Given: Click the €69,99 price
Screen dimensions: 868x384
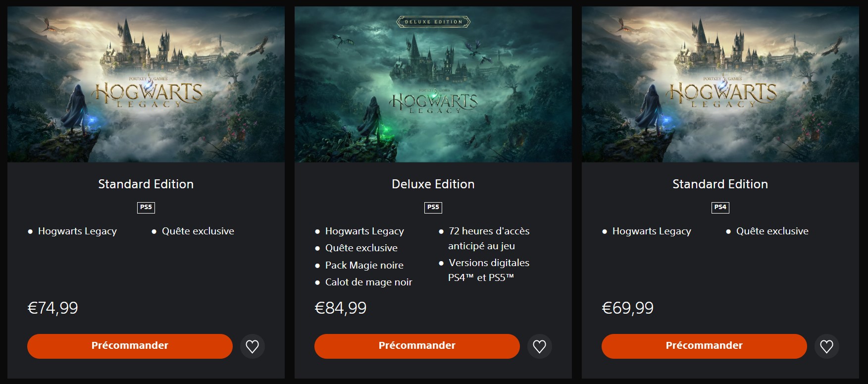Looking at the screenshot, I should click(x=628, y=308).
